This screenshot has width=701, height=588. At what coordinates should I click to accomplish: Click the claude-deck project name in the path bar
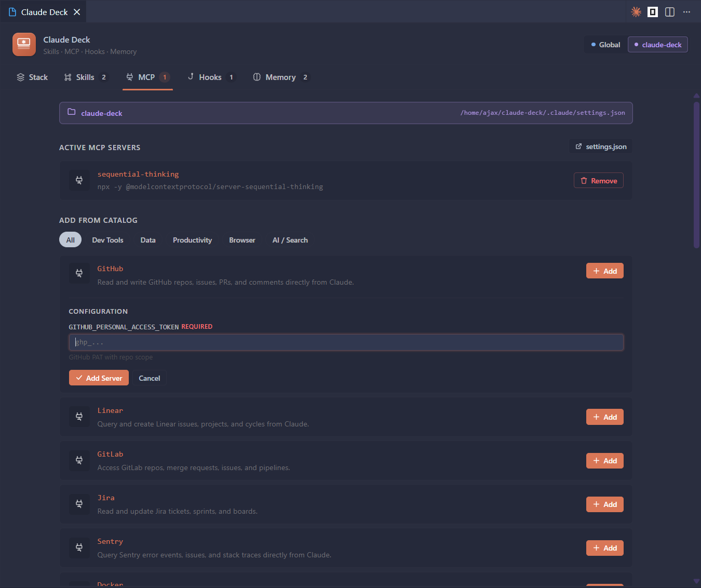(102, 113)
